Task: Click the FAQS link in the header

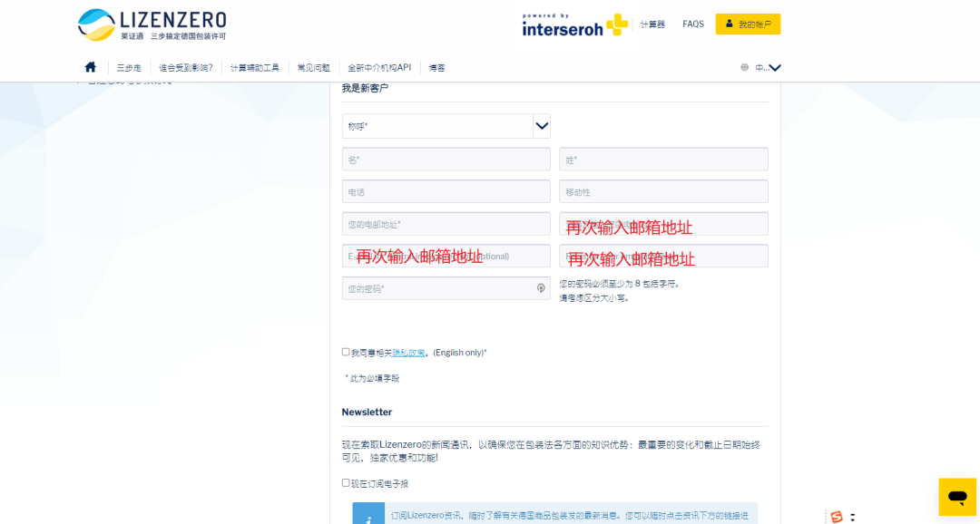Action: click(692, 24)
